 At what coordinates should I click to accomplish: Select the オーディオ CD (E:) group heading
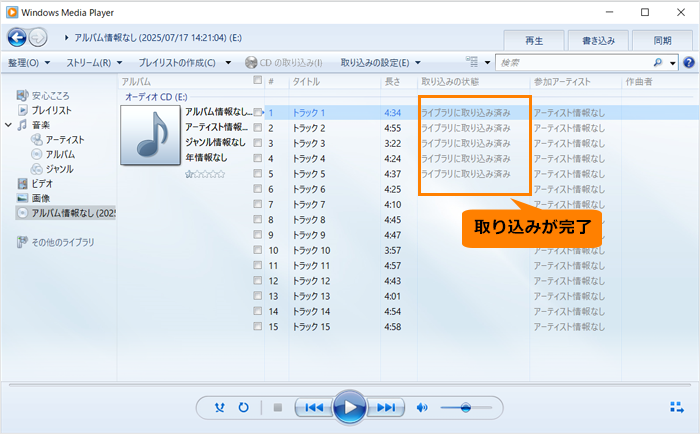click(156, 96)
